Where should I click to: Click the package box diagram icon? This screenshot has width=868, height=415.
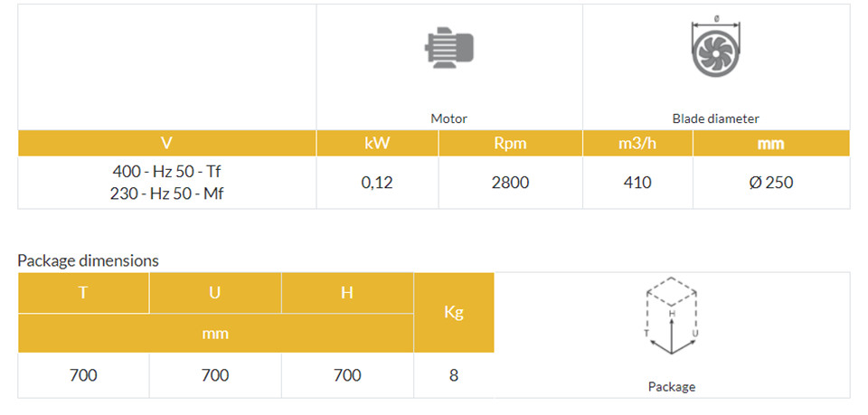point(672,316)
